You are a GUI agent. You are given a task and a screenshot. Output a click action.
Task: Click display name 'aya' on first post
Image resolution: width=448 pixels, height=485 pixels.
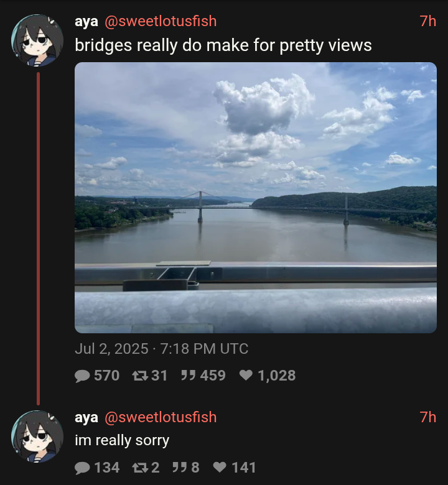[86, 22]
